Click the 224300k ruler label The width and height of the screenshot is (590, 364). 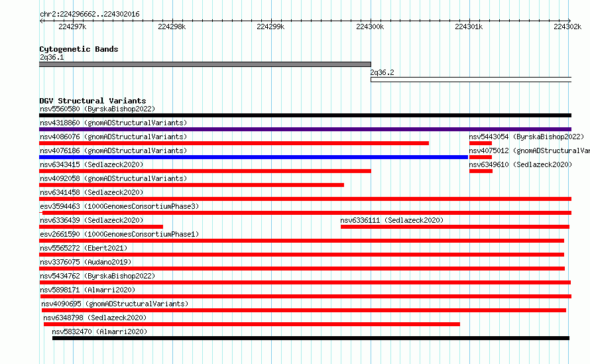(x=370, y=27)
